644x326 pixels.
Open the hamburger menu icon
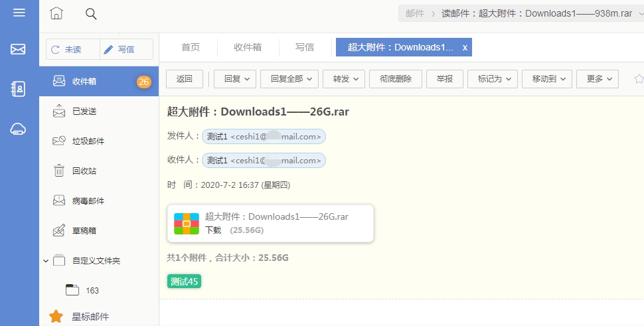[19, 13]
